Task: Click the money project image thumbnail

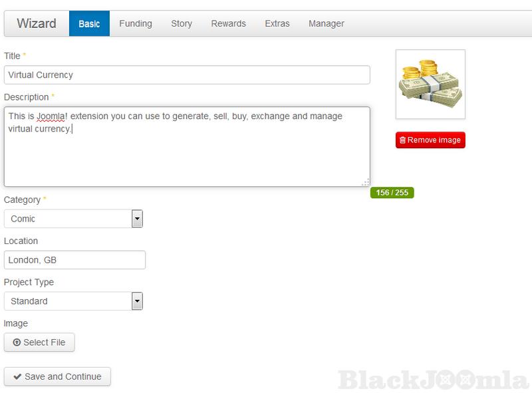Action: pos(430,84)
